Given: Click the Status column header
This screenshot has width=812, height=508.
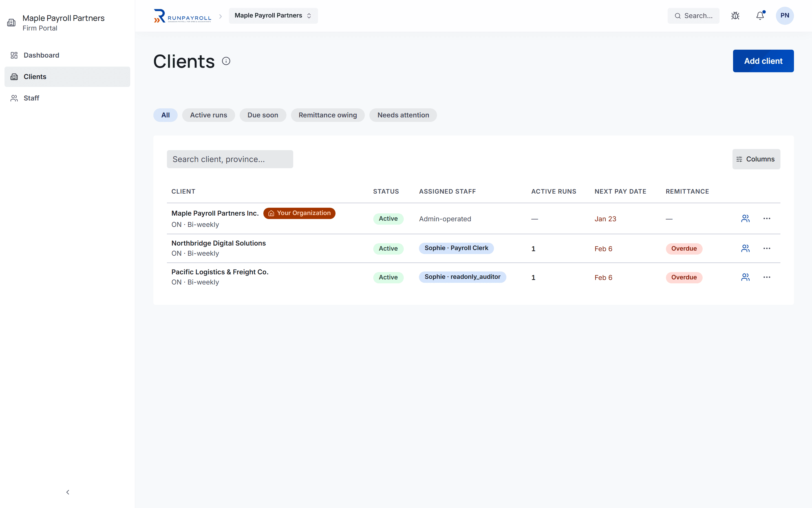Looking at the screenshot, I should tap(386, 192).
